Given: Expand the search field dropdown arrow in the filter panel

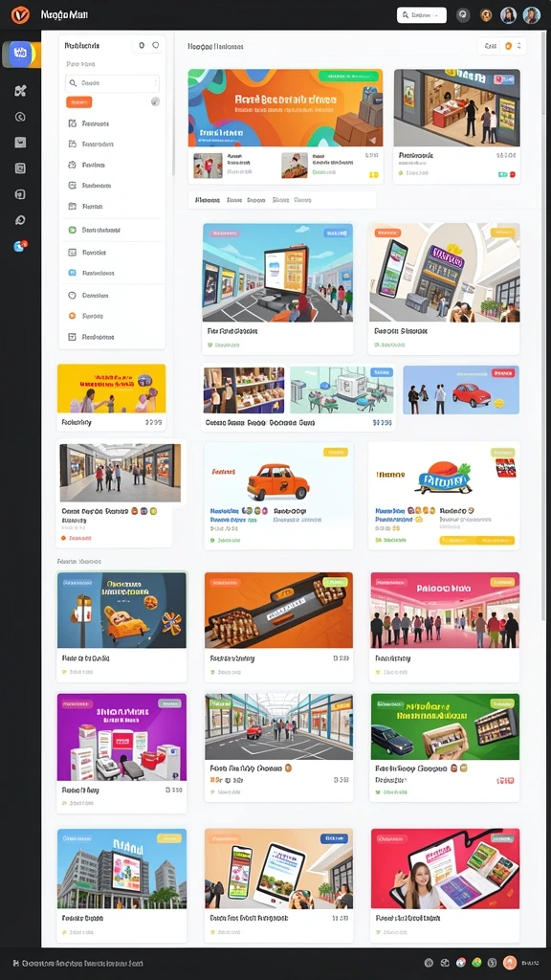Looking at the screenshot, I should click(x=154, y=83).
